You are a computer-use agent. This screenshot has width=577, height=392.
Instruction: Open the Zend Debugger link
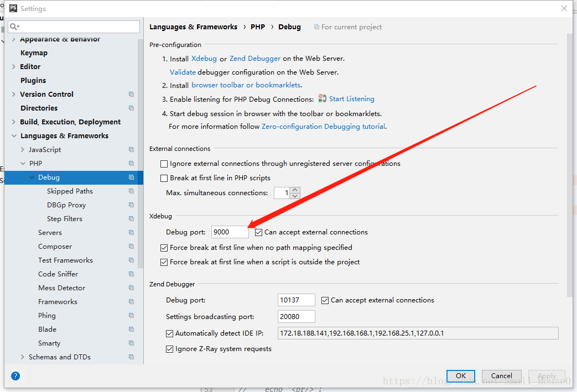(x=255, y=59)
